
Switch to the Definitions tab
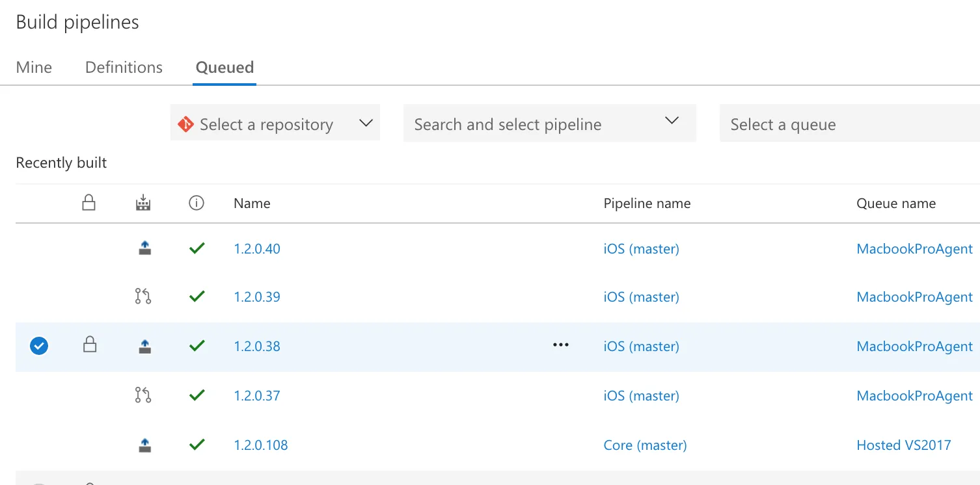click(x=124, y=68)
